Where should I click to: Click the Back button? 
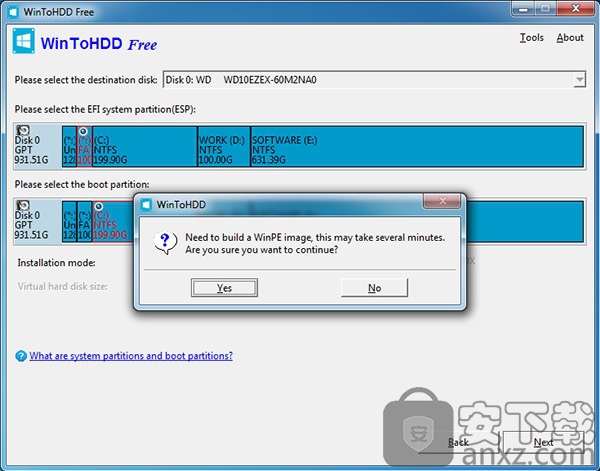click(x=458, y=442)
